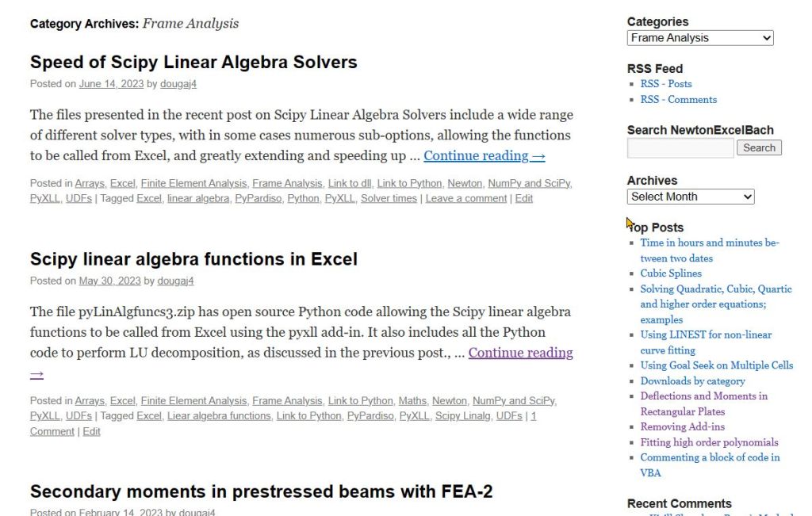Viewport: 812px width, 516px height.
Task: Open Secondary moments in prestressed beams post
Action: tap(261, 491)
